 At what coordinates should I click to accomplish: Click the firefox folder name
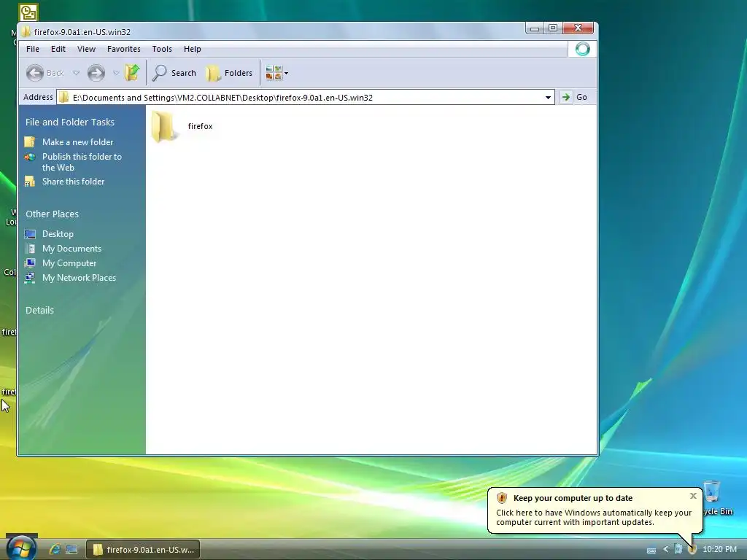200,126
